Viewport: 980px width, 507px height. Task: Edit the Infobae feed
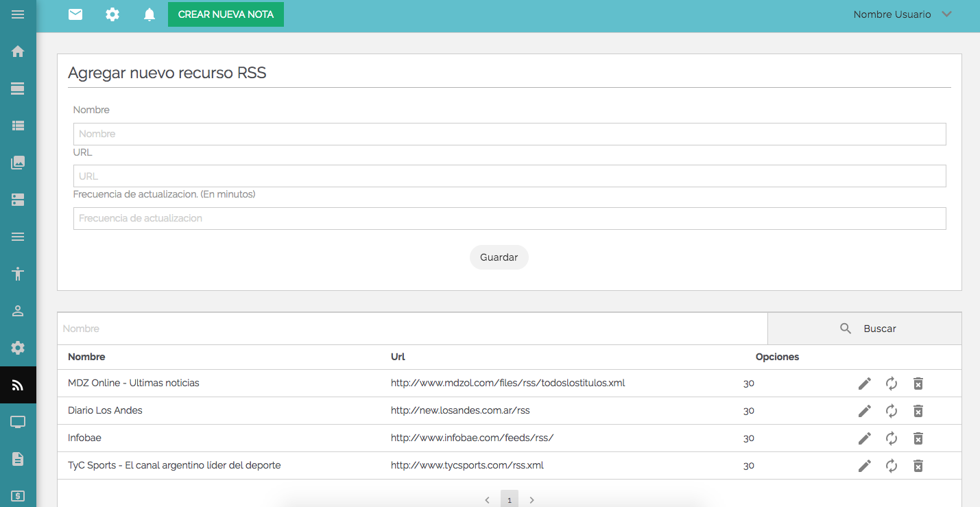coord(865,438)
